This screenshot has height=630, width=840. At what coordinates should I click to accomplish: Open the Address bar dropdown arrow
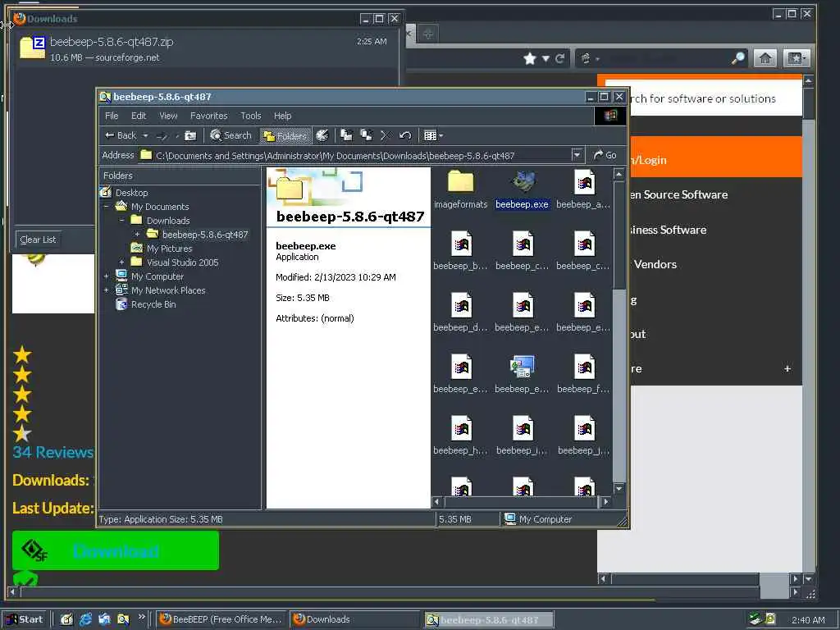(x=577, y=155)
